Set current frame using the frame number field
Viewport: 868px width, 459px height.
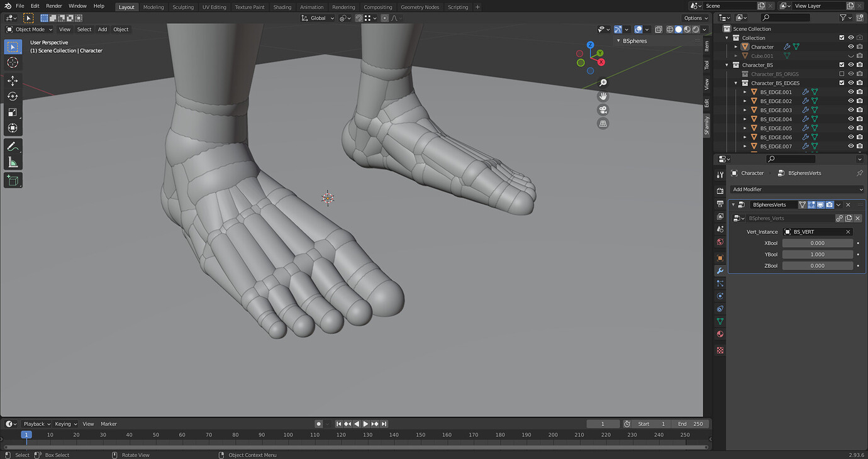[603, 423]
